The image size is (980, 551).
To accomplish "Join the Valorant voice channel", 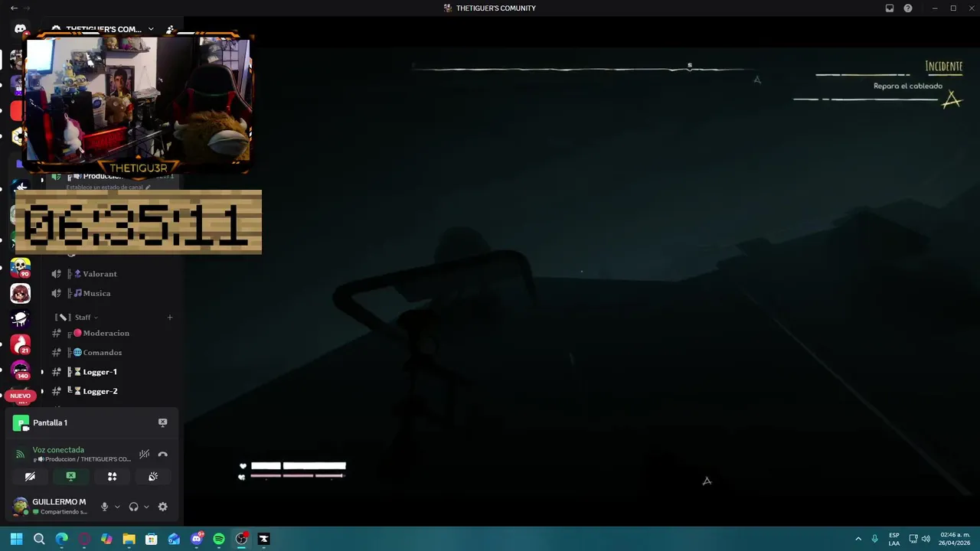I will pyautogui.click(x=112, y=274).
